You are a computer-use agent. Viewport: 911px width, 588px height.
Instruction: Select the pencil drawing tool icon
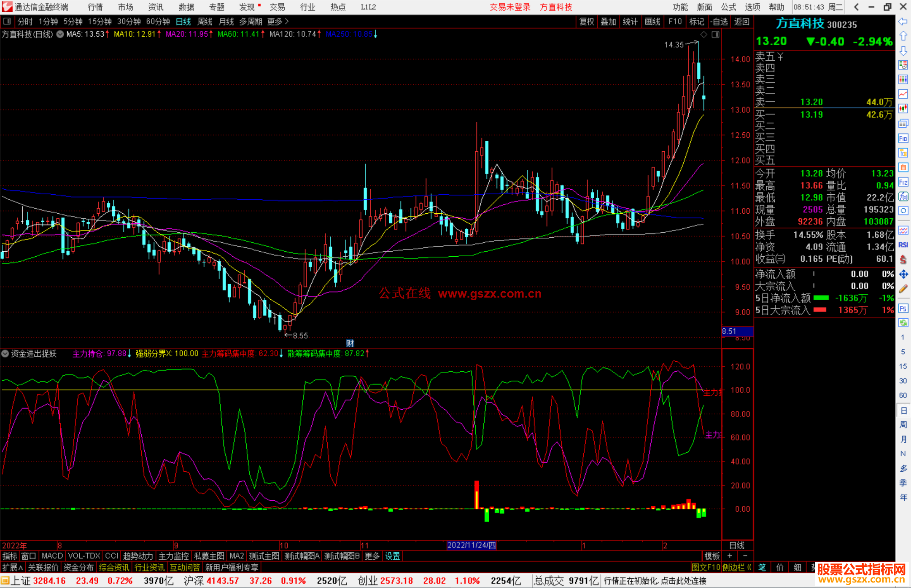(903, 289)
